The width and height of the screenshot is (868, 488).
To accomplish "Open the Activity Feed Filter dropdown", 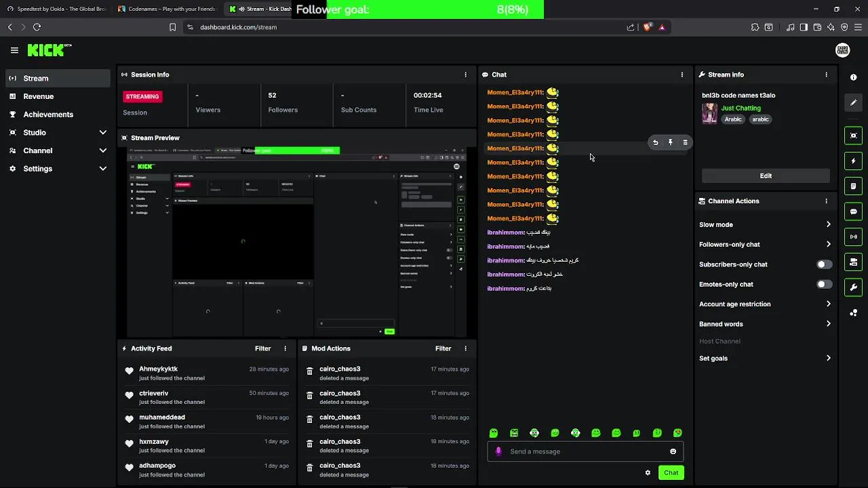I will pos(262,348).
